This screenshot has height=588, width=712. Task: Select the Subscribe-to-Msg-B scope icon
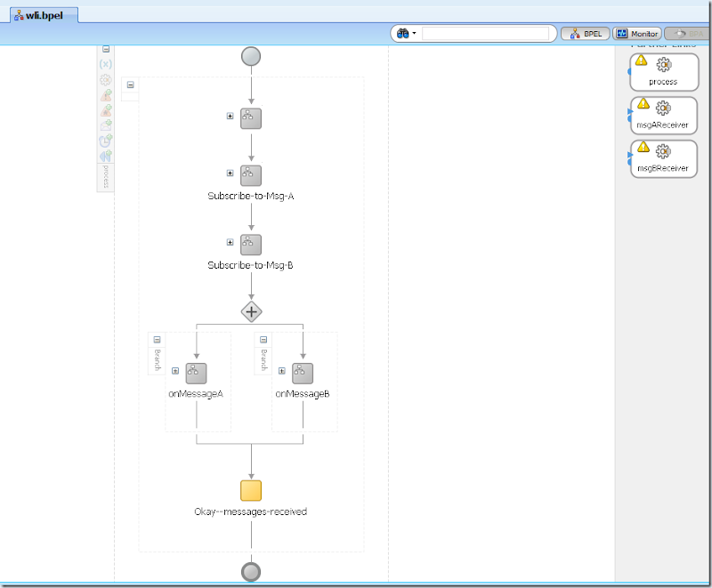click(x=251, y=245)
